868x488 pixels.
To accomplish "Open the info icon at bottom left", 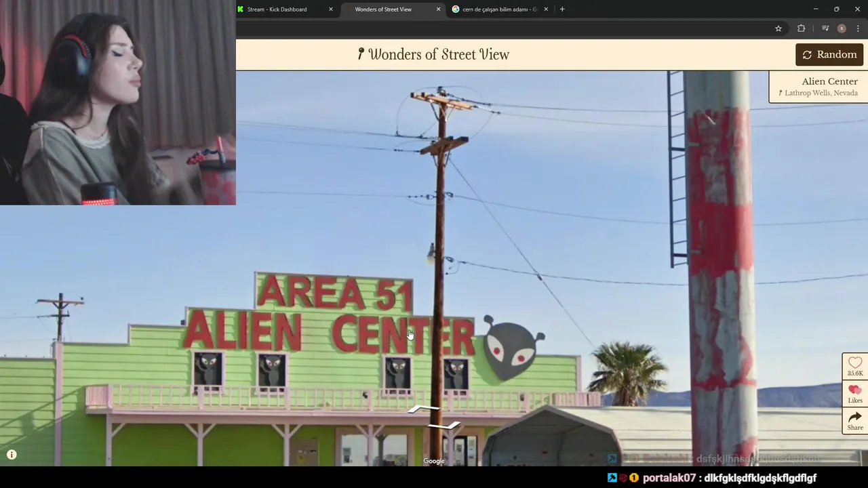I will (x=12, y=455).
